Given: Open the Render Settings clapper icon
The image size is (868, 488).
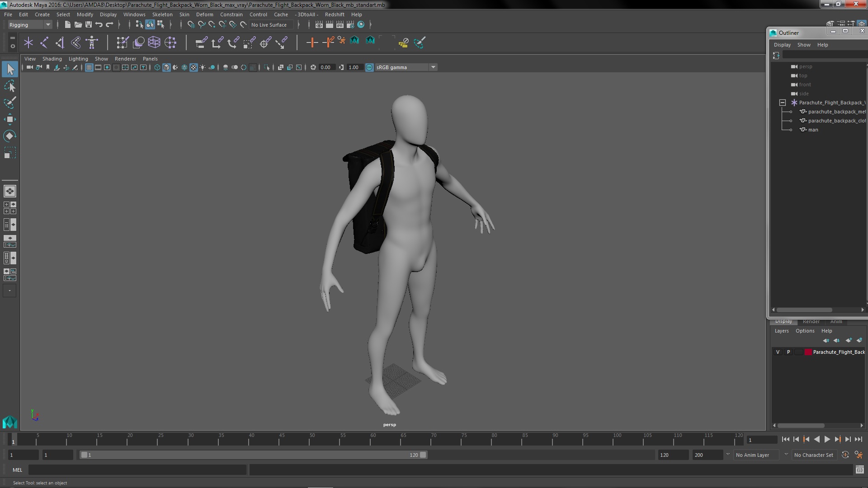Looking at the screenshot, I should coord(350,25).
